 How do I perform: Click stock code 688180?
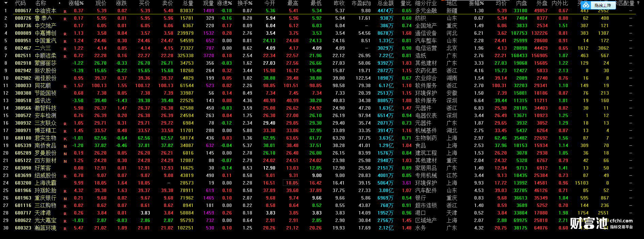coord(23,138)
